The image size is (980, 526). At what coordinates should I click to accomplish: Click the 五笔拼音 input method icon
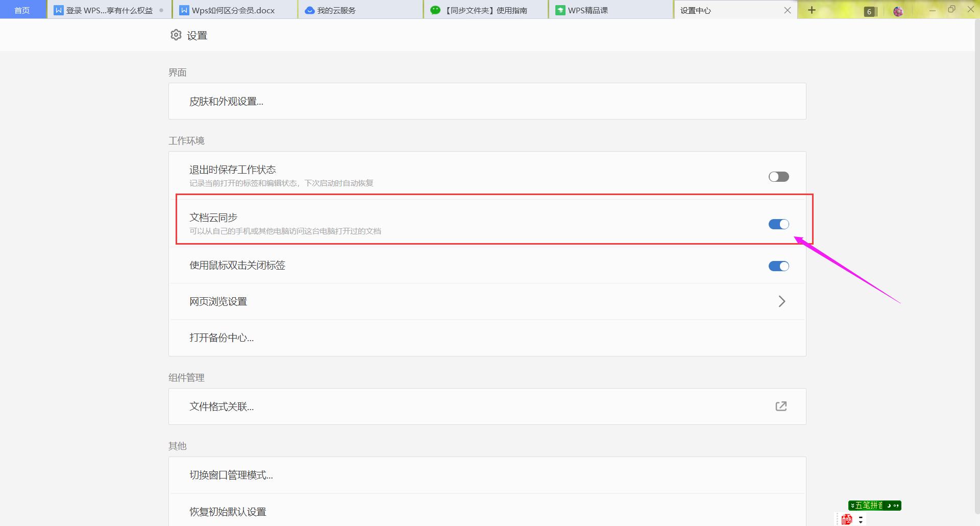point(869,506)
